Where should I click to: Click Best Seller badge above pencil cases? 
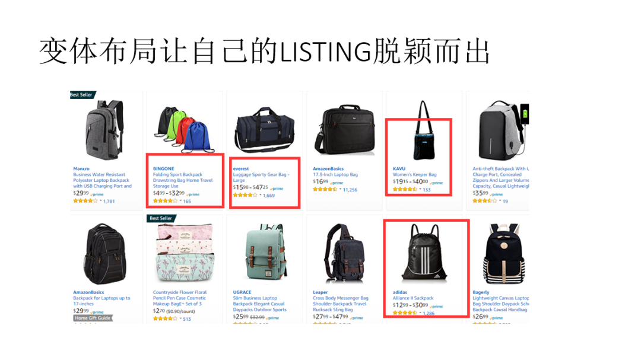pyautogui.click(x=161, y=218)
